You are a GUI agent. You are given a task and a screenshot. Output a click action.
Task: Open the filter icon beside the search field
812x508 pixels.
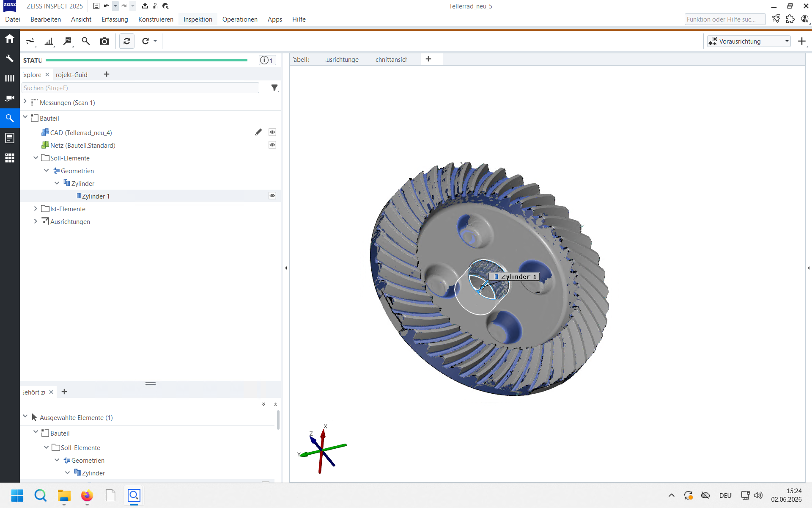pos(274,88)
